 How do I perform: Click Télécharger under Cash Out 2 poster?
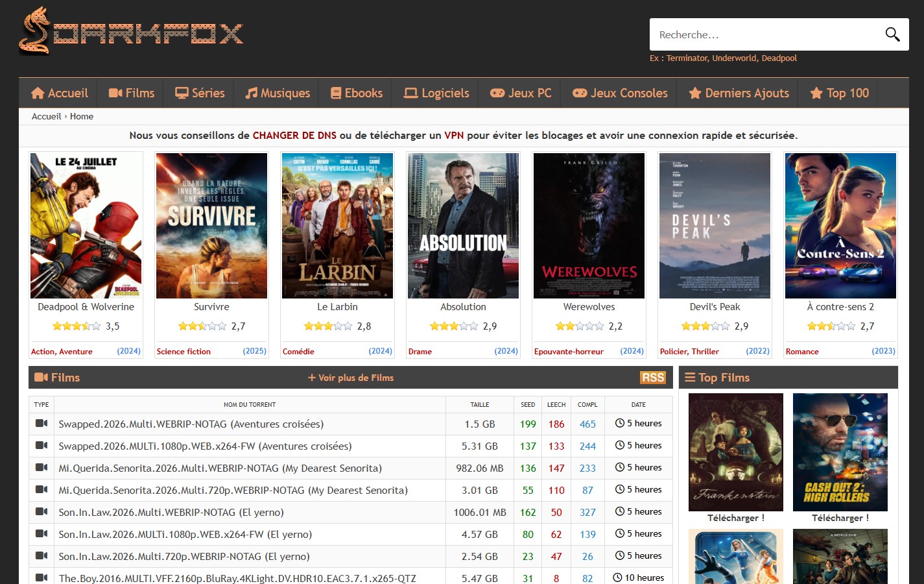point(840,518)
